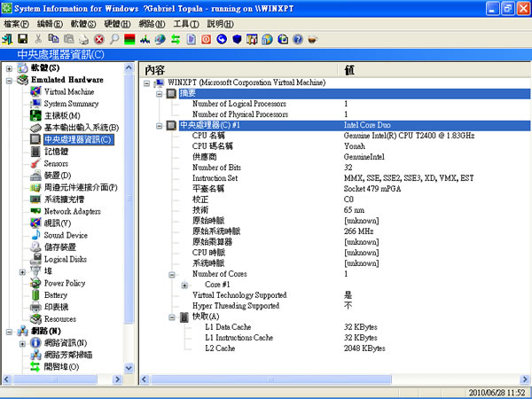Open Network Adapters in the sidebar
This screenshot has width=532, height=399.
click(x=72, y=212)
